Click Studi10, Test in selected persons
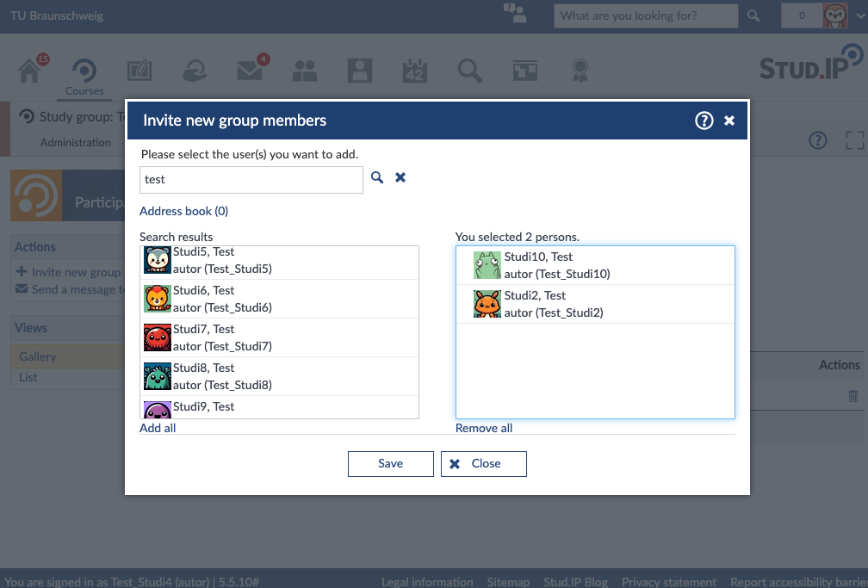This screenshot has height=588, width=868. pyautogui.click(x=596, y=265)
